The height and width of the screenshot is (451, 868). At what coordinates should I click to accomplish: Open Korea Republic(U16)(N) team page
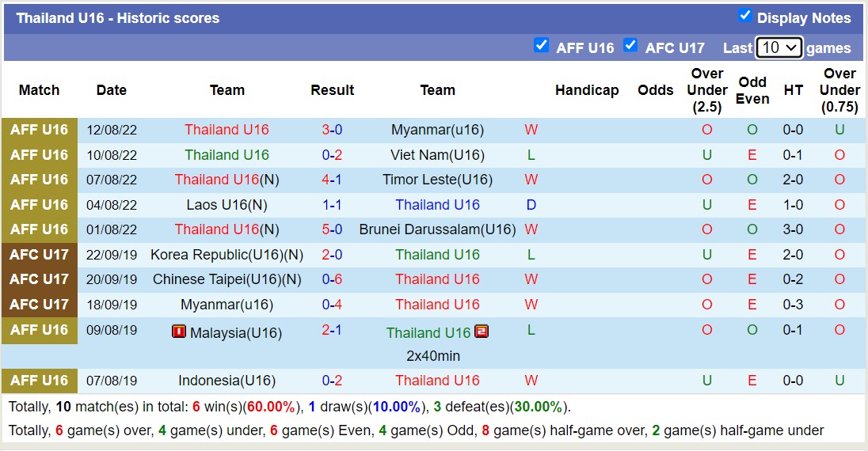[x=227, y=255]
